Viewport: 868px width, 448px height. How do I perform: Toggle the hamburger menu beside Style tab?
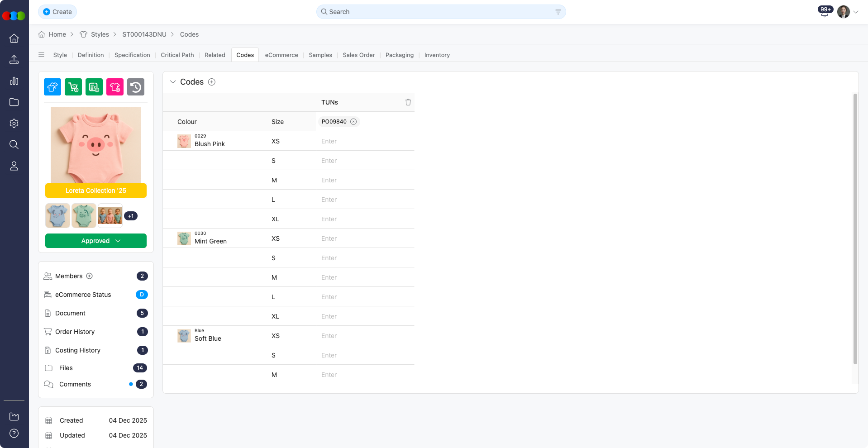(42, 55)
